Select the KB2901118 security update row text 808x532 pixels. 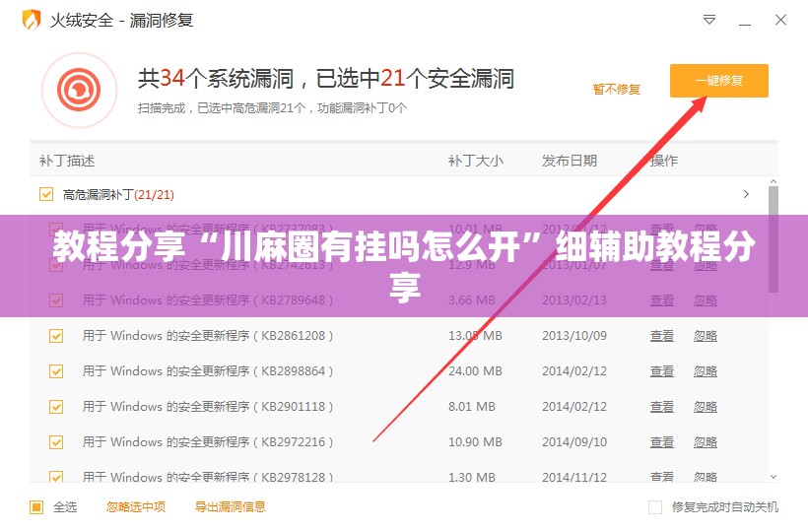pos(208,407)
